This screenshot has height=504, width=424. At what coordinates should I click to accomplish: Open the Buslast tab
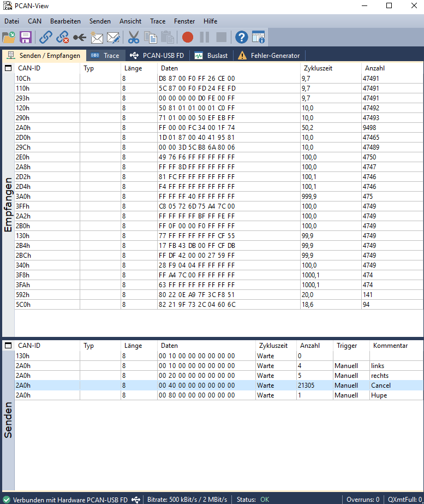click(211, 56)
